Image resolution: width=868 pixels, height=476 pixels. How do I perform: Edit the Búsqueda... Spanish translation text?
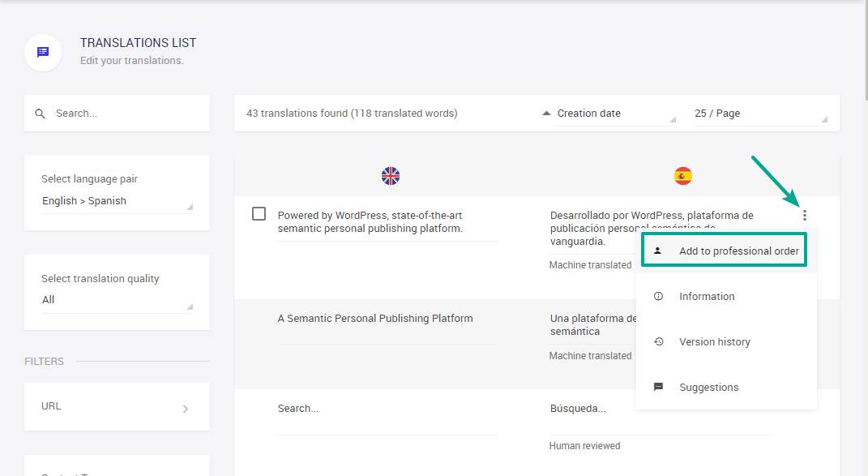tap(578, 409)
